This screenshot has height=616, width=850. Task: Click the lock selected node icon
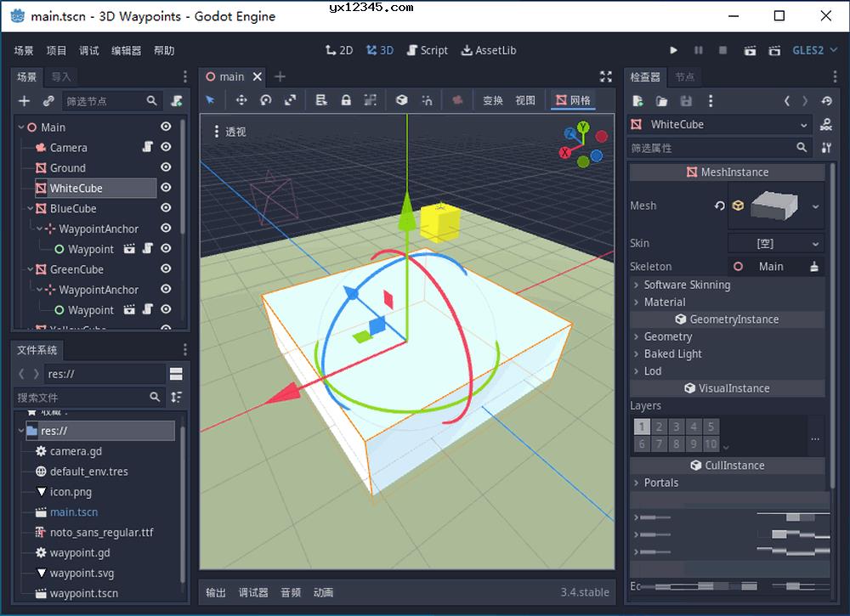[346, 100]
